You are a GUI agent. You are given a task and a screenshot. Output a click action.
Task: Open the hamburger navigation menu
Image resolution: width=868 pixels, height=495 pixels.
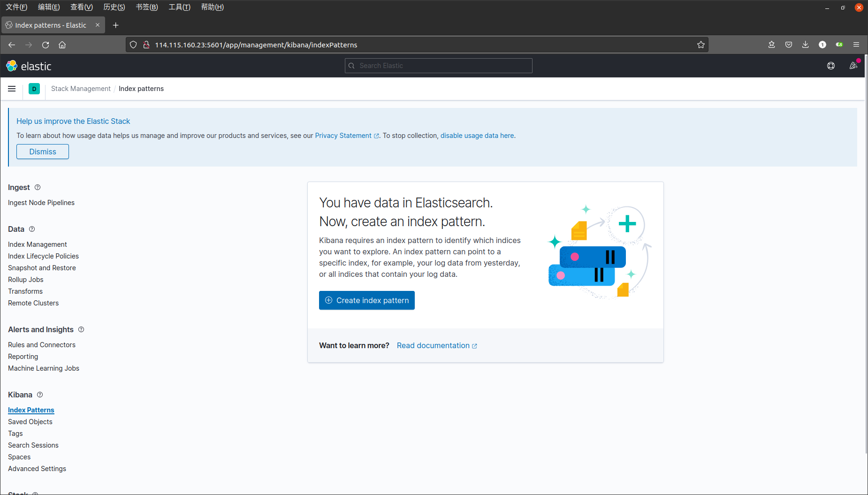click(12, 89)
